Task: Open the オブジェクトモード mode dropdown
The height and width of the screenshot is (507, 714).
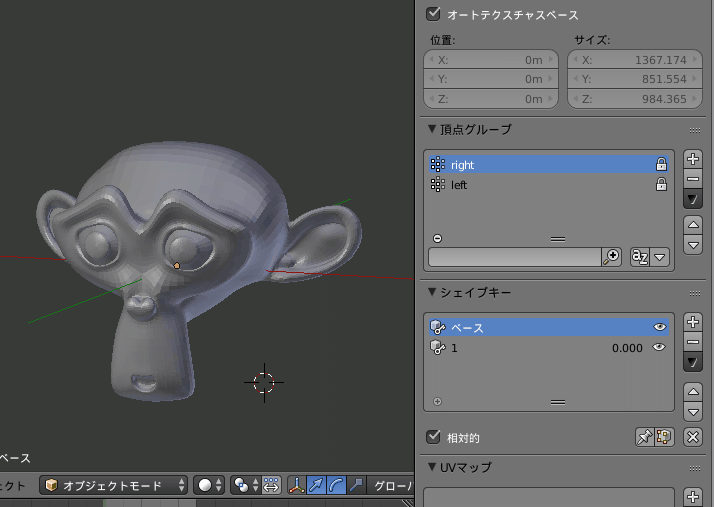Action: (113, 486)
